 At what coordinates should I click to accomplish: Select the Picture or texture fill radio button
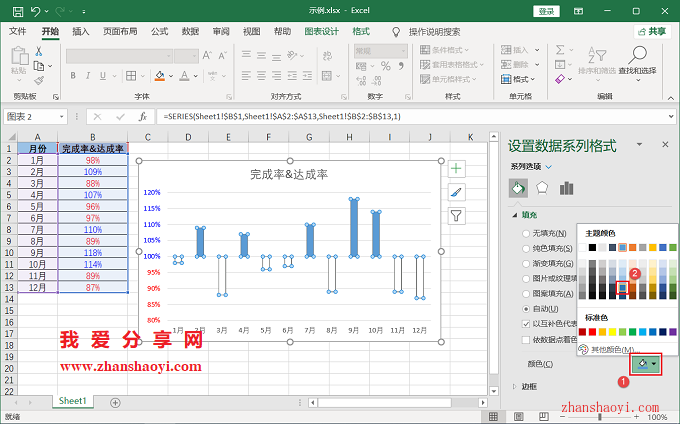click(526, 279)
